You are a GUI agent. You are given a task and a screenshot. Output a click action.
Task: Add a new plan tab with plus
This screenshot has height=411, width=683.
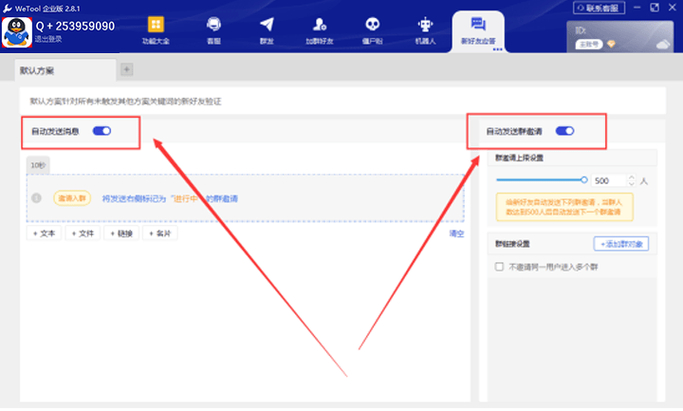(x=127, y=70)
